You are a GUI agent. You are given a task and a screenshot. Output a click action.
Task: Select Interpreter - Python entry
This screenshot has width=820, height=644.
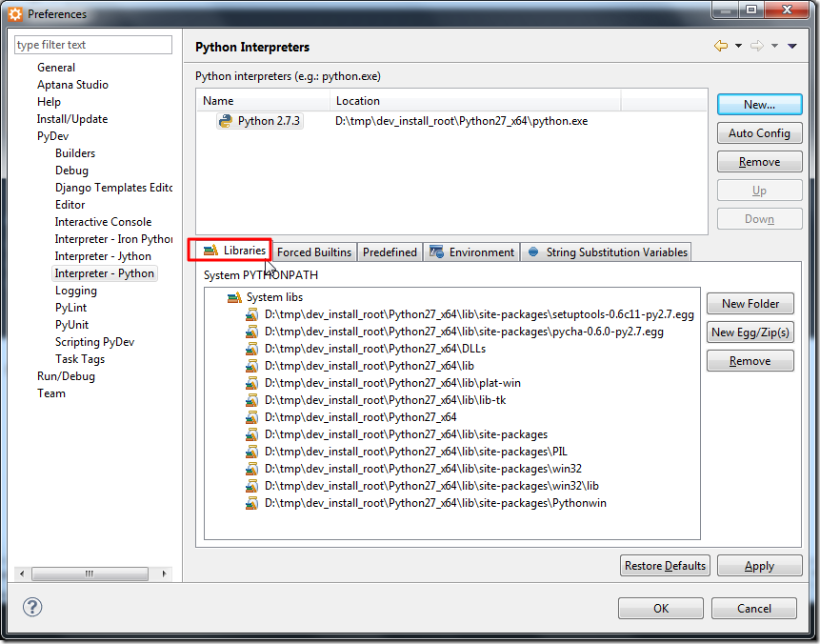pyautogui.click(x=105, y=273)
